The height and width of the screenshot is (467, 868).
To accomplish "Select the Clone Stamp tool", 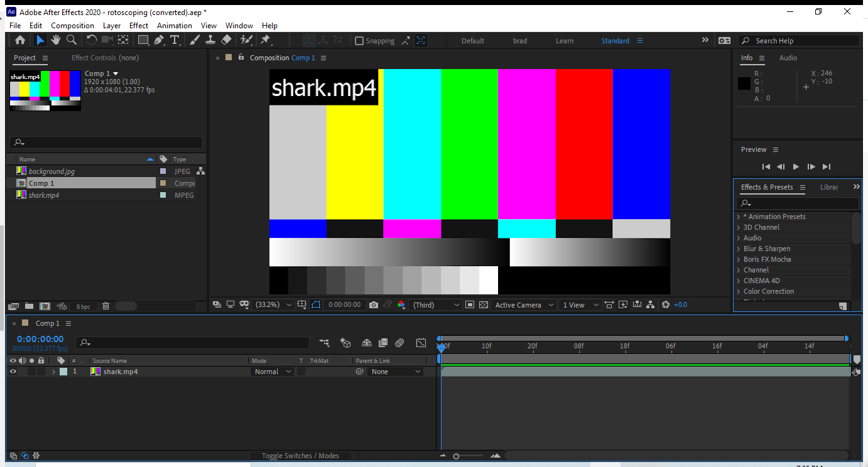I will 210,40.
